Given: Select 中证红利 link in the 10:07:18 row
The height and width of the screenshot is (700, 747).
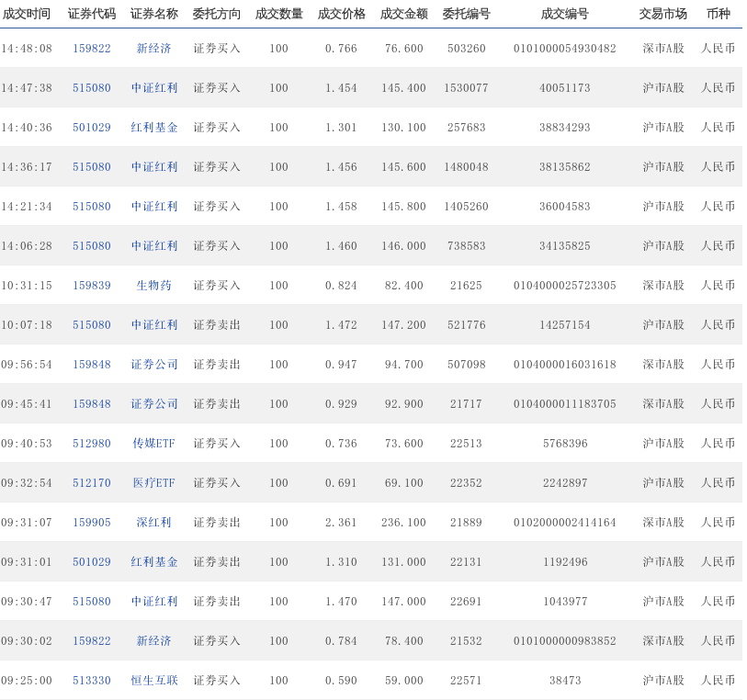Looking at the screenshot, I should tap(153, 325).
